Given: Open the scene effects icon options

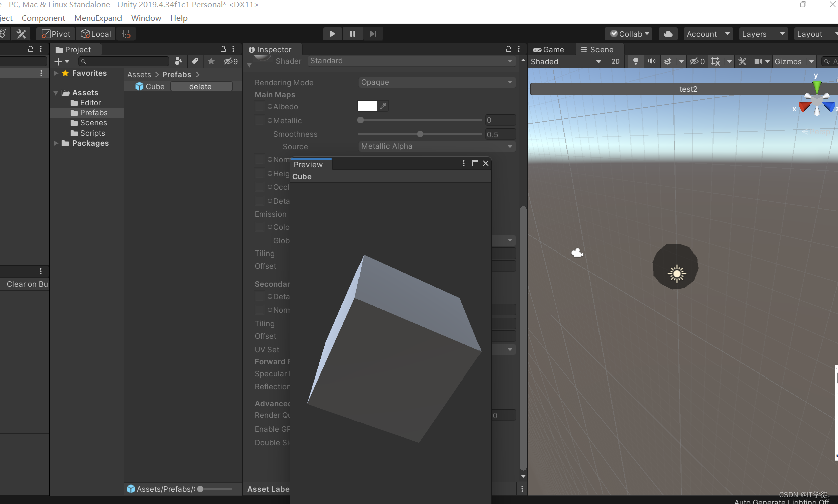Looking at the screenshot, I should (x=681, y=61).
